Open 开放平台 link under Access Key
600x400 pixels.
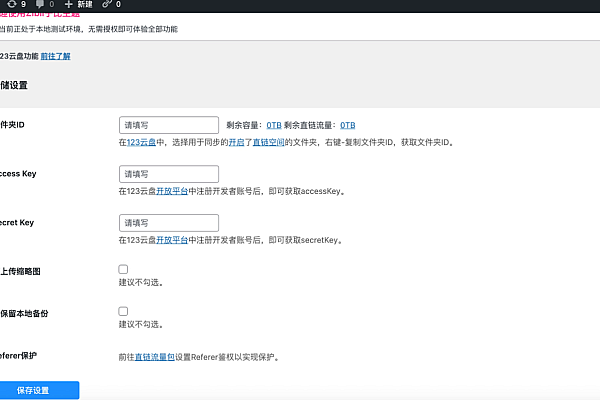172,191
